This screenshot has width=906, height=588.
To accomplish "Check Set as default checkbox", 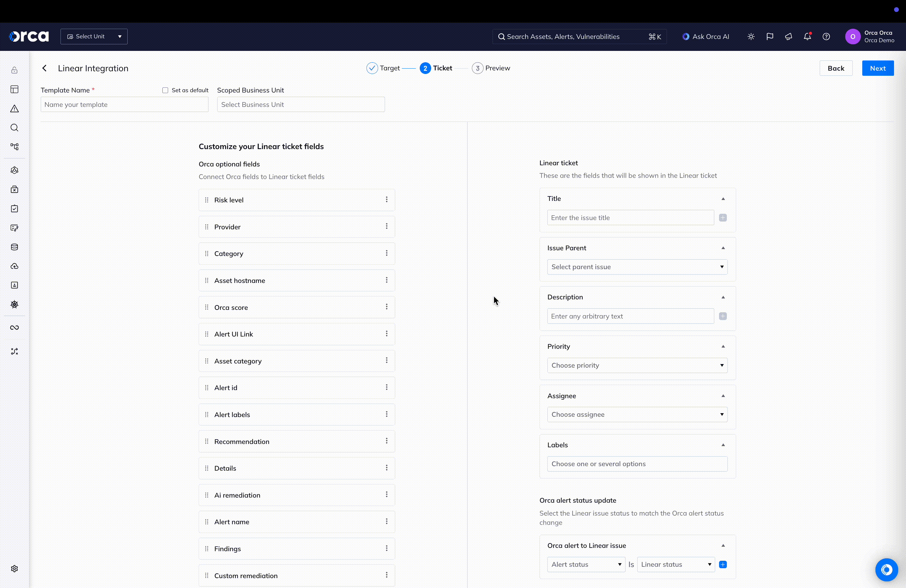I will [x=165, y=90].
